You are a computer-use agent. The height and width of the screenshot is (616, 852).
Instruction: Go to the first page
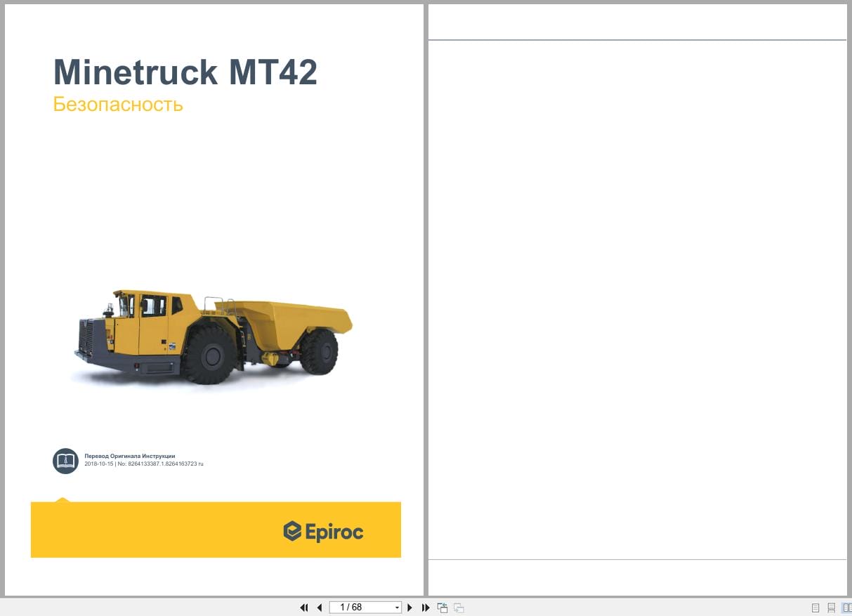pyautogui.click(x=304, y=608)
